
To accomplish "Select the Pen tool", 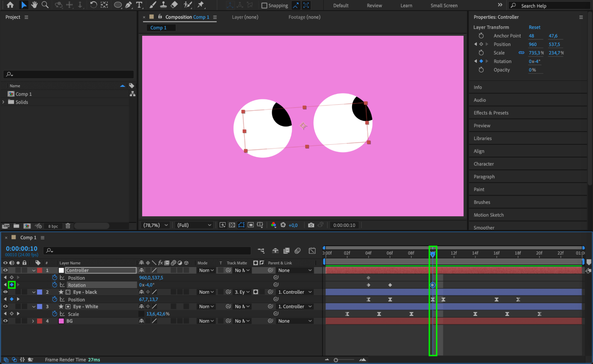I will tap(128, 5).
